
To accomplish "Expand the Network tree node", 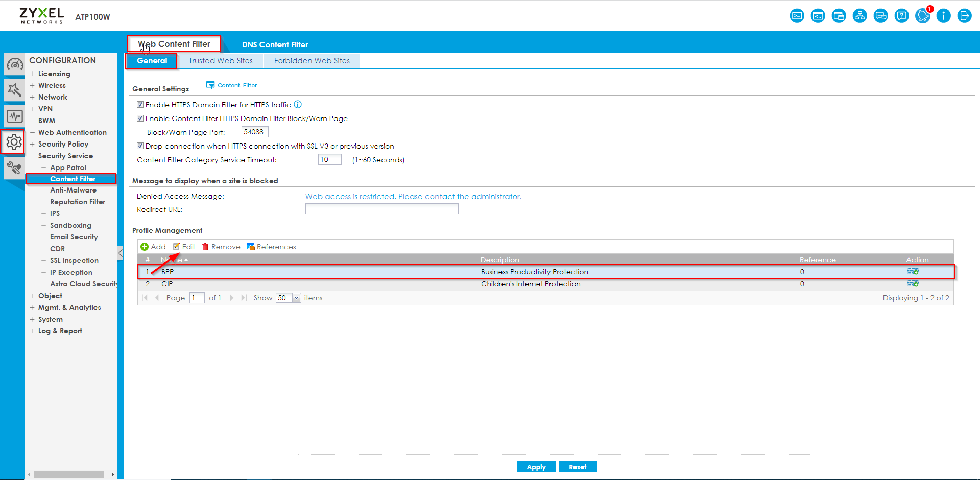I will coord(32,97).
